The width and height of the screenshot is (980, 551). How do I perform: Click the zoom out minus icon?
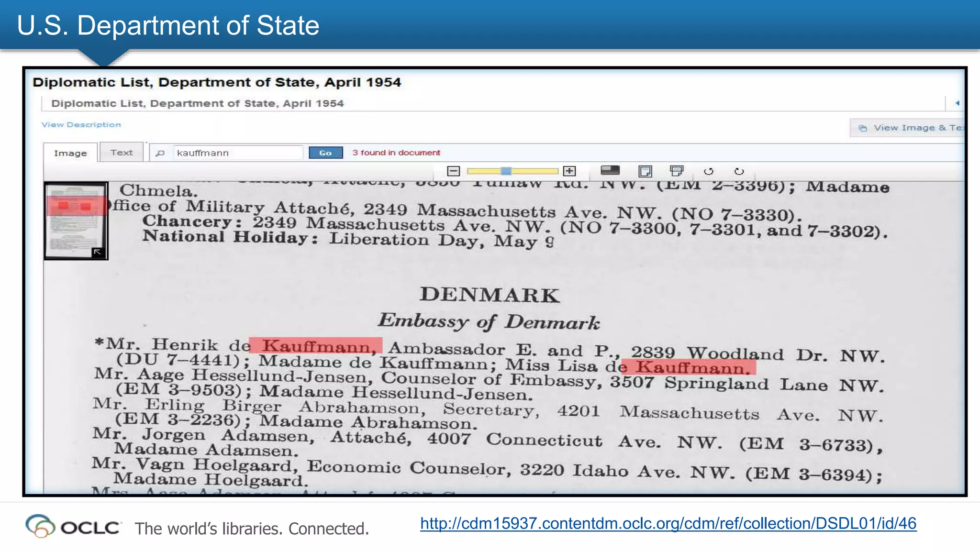pos(453,171)
